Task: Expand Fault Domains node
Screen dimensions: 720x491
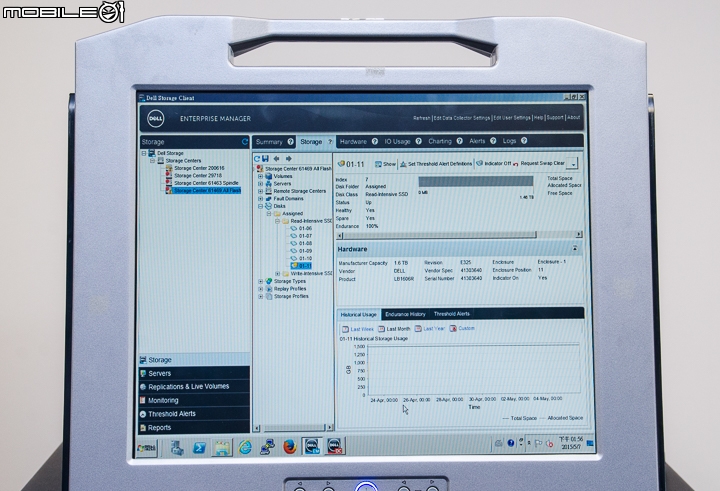Action: (260, 199)
